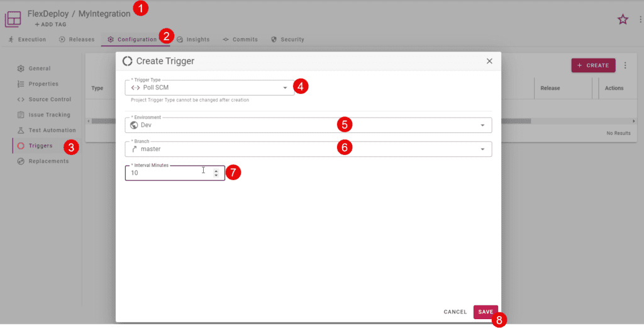Click the master branch value
644x328 pixels.
tap(151, 149)
